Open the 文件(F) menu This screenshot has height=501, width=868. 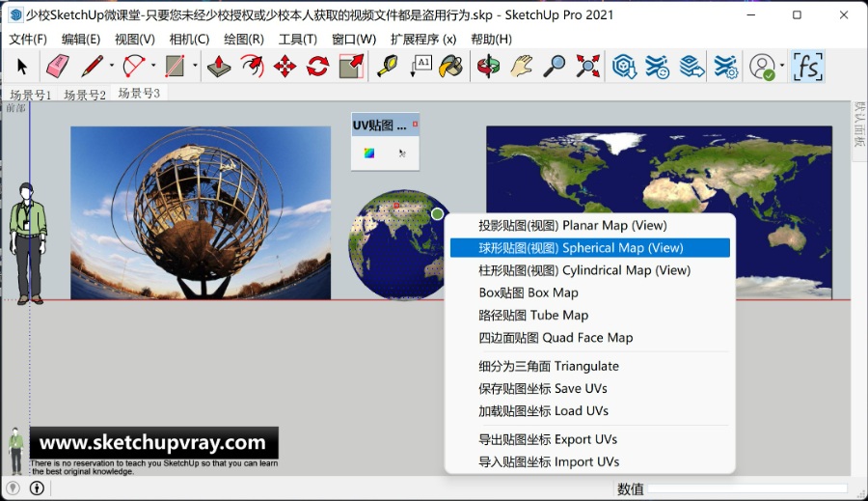[28, 40]
